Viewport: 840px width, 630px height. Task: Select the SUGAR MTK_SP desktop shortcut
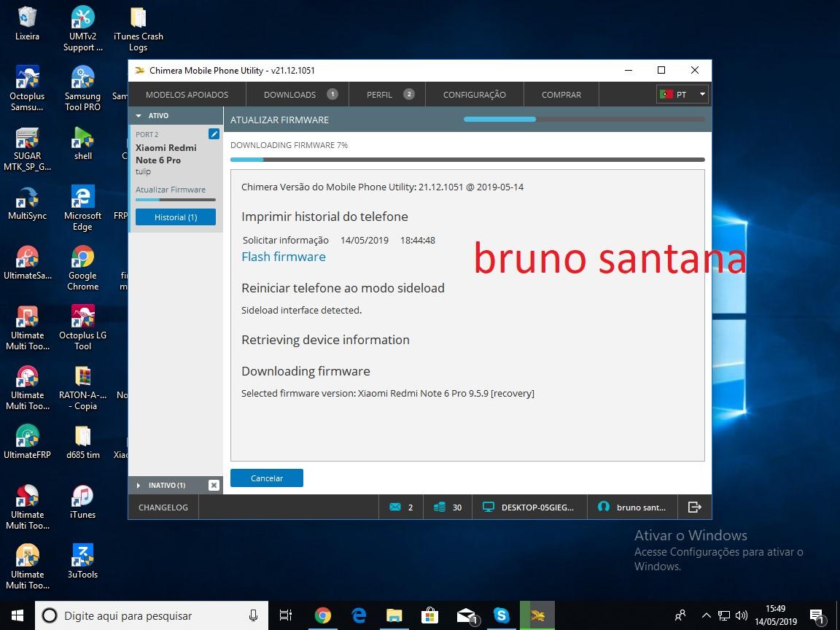(27, 149)
